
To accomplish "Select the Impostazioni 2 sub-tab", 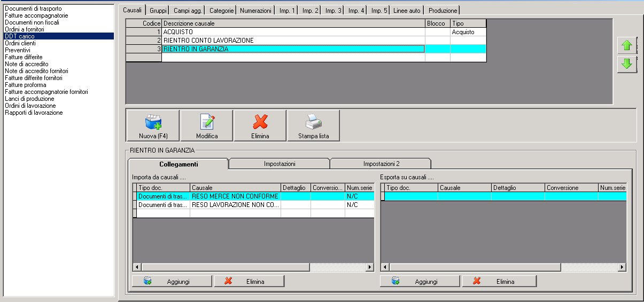I will (381, 164).
